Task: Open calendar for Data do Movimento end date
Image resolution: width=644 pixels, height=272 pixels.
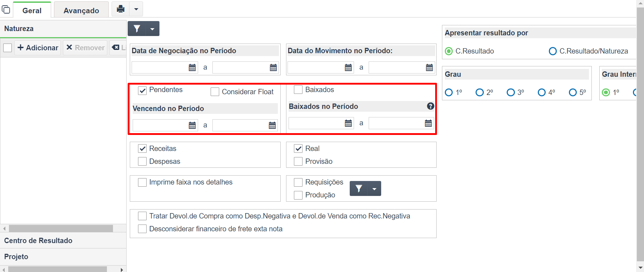Action: pos(429,67)
